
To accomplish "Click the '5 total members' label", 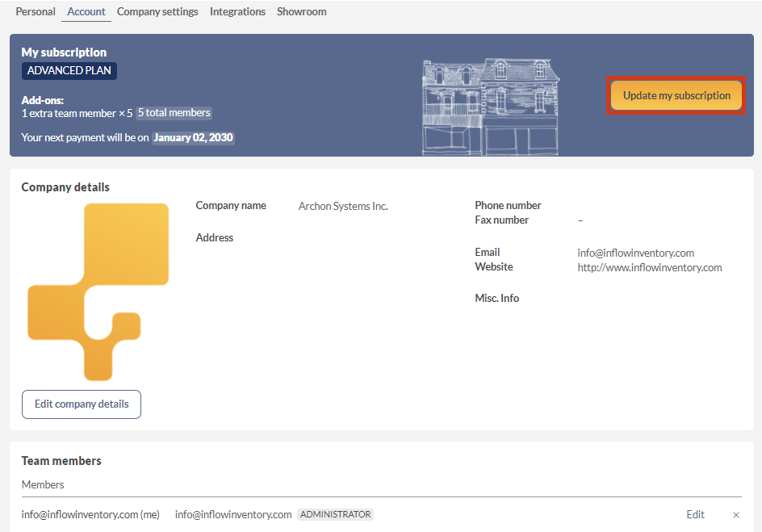I will pos(174,113).
